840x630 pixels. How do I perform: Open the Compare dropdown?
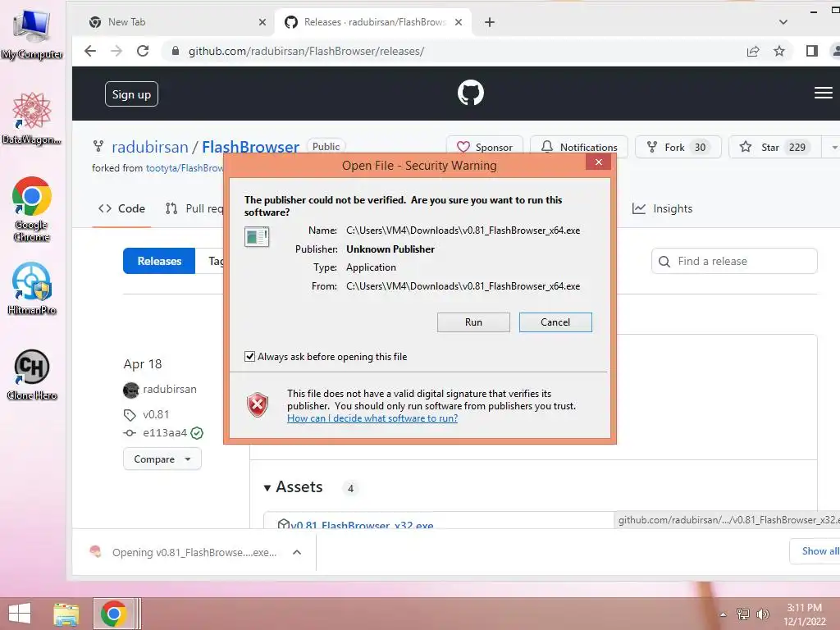point(162,459)
